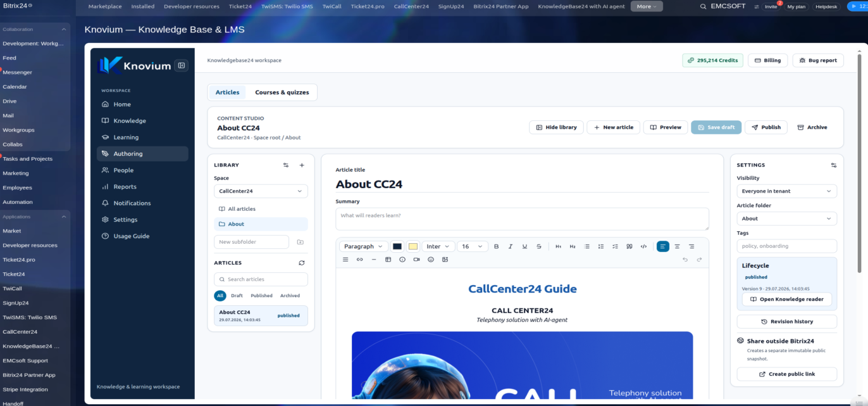The image size is (868, 406).
Task: Click the Publish button
Action: (766, 127)
